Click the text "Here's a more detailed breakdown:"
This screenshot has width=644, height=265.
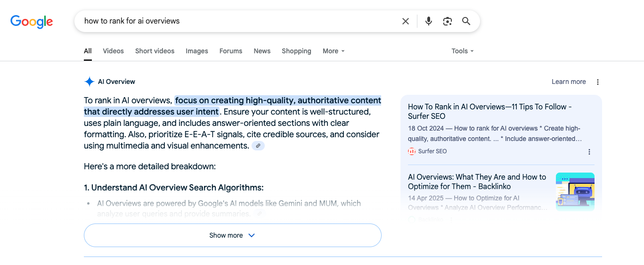point(150,166)
